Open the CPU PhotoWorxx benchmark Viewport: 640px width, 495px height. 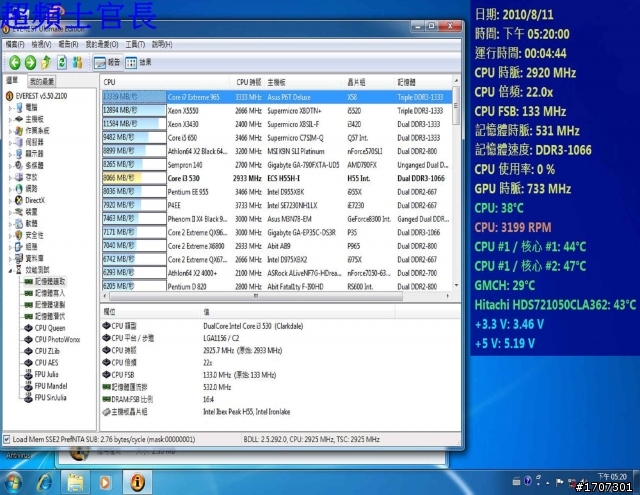click(52, 340)
